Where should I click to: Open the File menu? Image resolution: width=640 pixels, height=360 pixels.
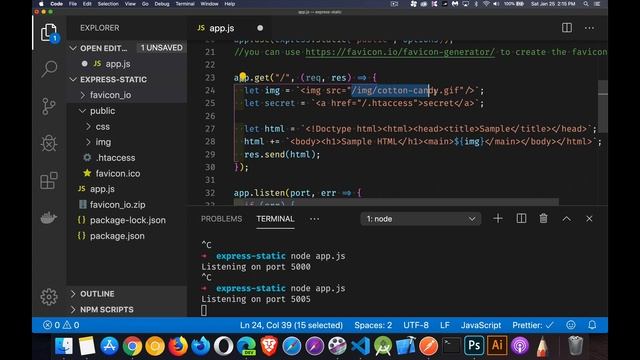73,4
